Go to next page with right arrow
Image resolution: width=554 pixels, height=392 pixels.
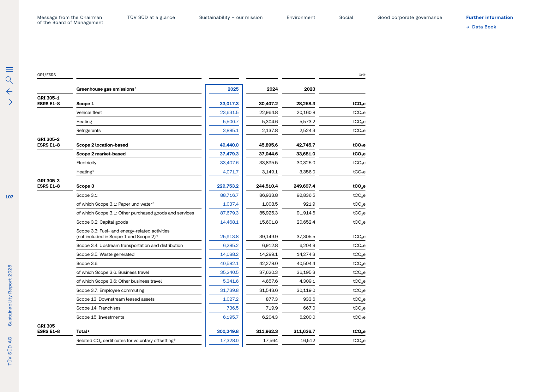(x=9, y=102)
